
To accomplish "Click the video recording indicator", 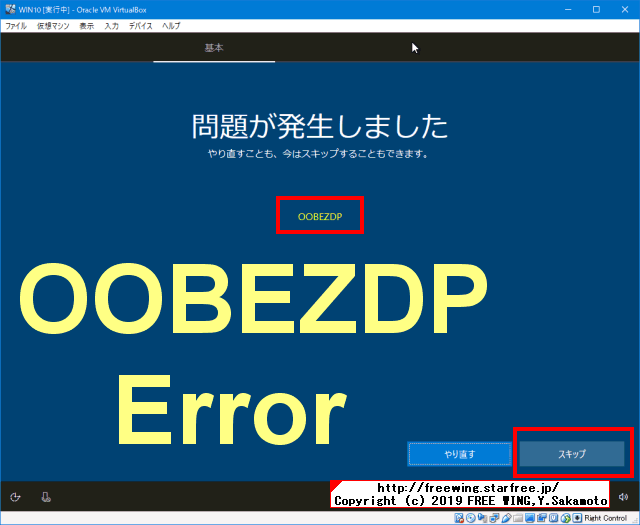I will click(x=542, y=518).
